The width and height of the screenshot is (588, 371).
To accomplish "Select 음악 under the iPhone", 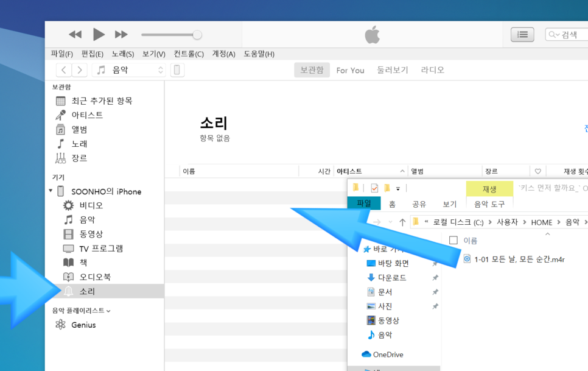I will pyautogui.click(x=87, y=220).
